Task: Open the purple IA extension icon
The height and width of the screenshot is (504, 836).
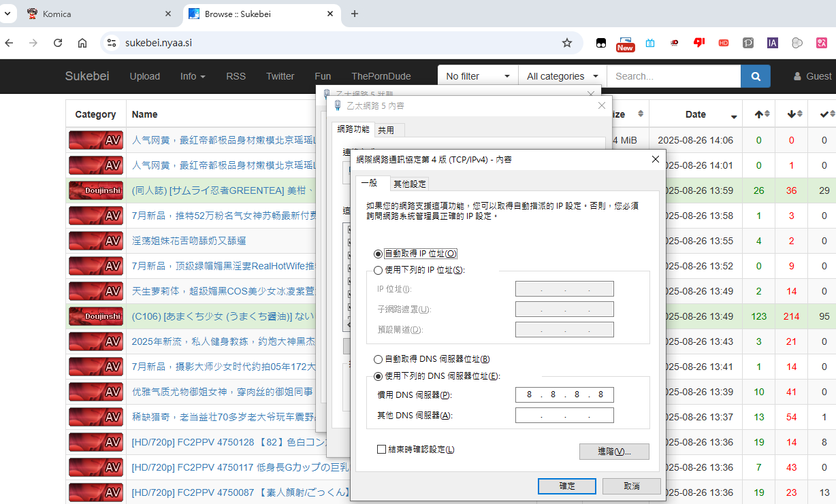Action: click(x=772, y=43)
